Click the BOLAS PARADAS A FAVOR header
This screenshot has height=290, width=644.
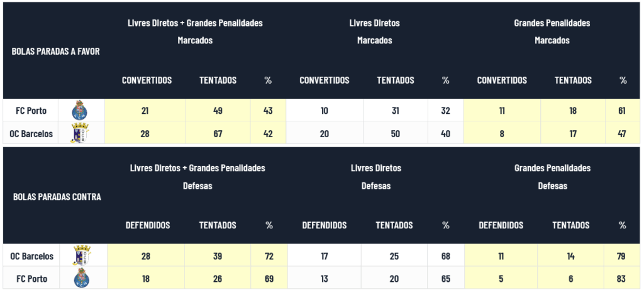[56, 52]
